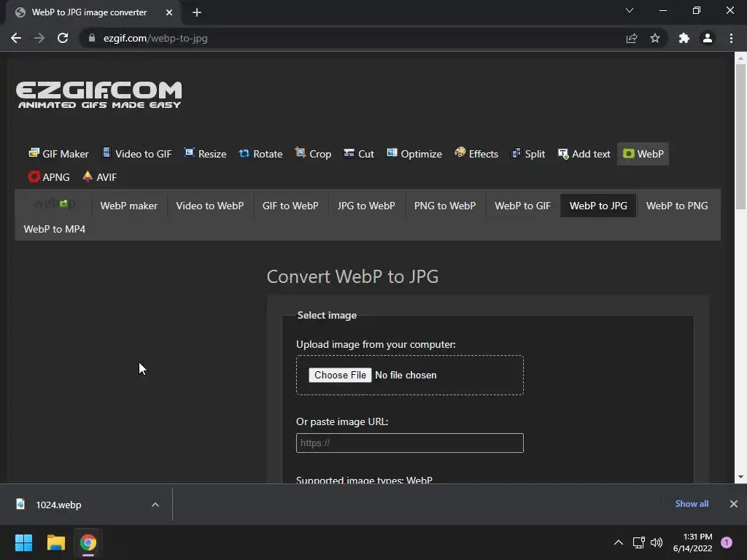
Task: Open the tab search dropdown
Action: pos(630,10)
